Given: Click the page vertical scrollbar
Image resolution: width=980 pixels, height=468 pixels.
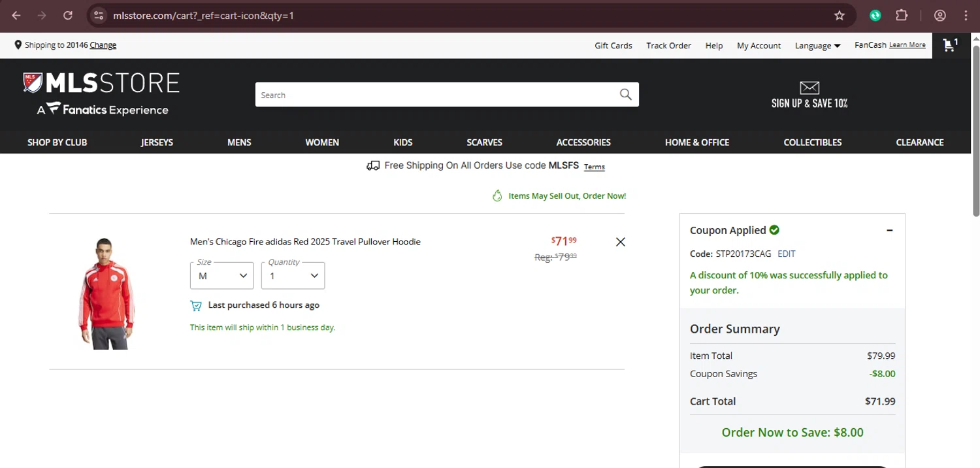Looking at the screenshot, I should (976, 131).
